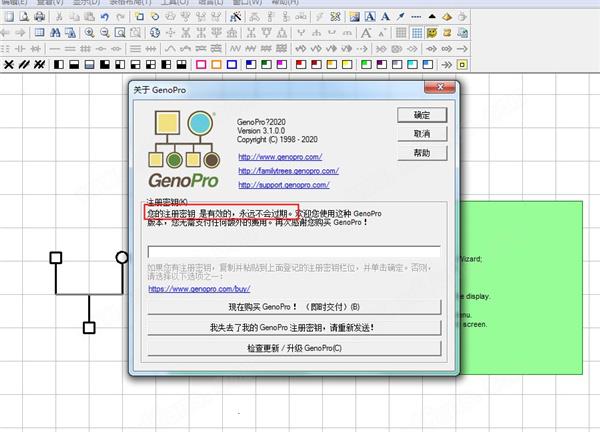This screenshot has height=432, width=600.
Task: Select the New Male square tool
Action: tap(139, 16)
